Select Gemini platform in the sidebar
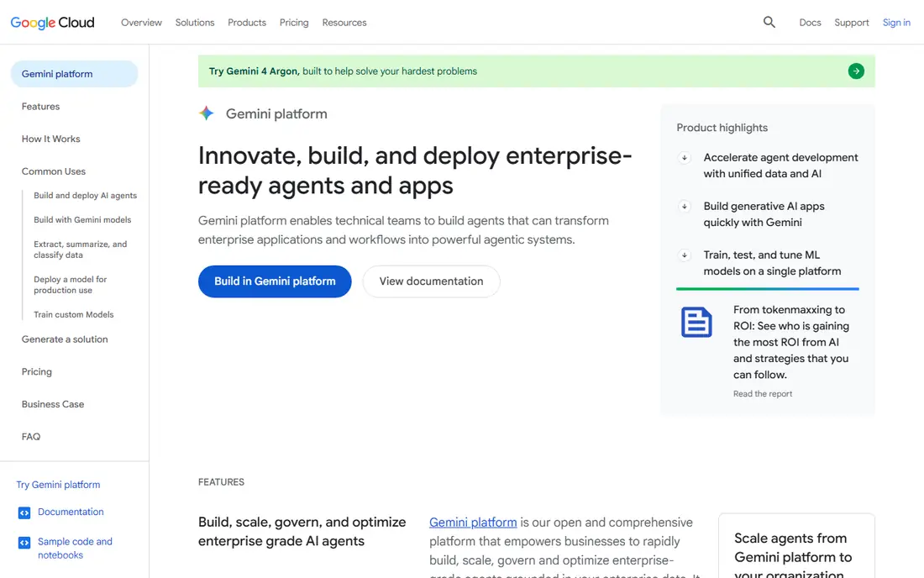924x578 pixels. [74, 74]
